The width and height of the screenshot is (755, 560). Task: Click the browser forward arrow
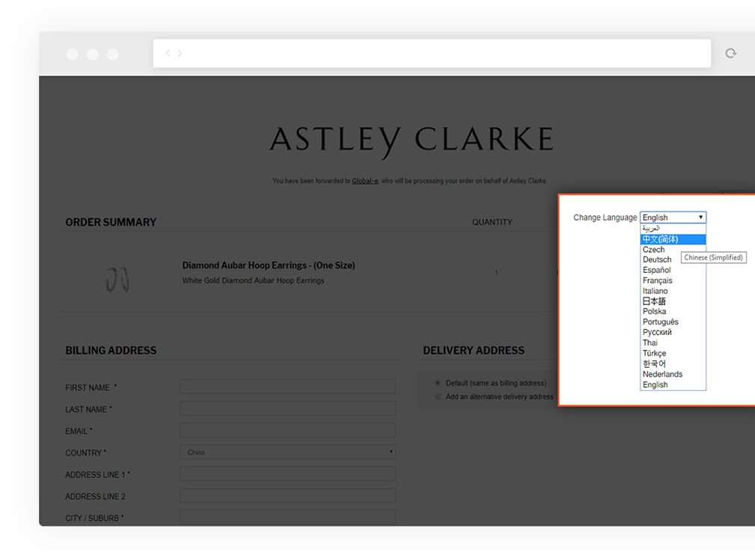pyautogui.click(x=180, y=53)
